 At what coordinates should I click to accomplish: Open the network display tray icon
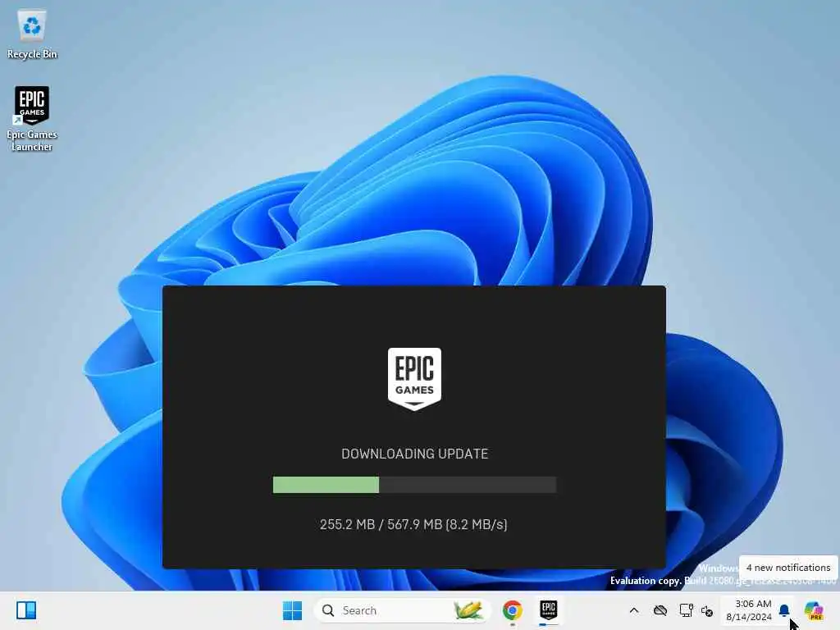tap(686, 610)
